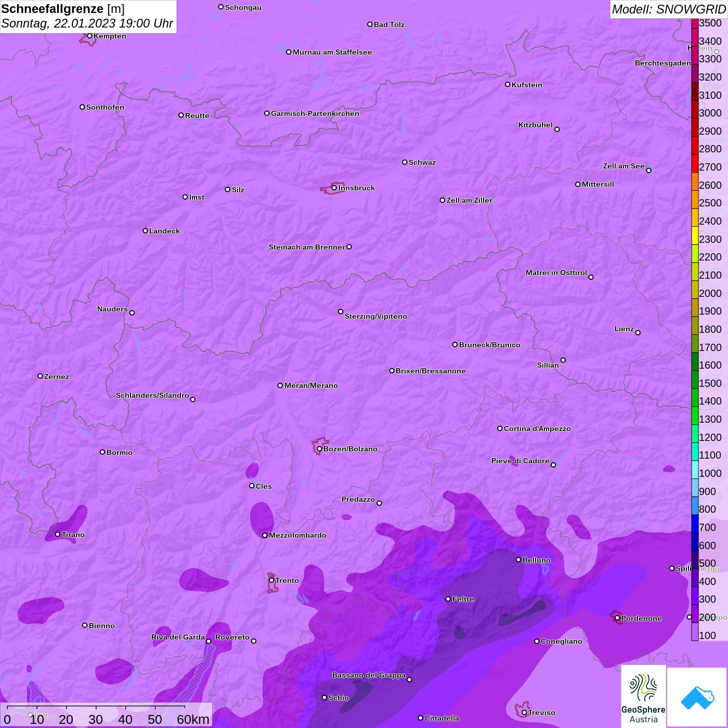Click the Belluno marker dot
Viewport: 728px width, 728px height.
click(x=518, y=560)
